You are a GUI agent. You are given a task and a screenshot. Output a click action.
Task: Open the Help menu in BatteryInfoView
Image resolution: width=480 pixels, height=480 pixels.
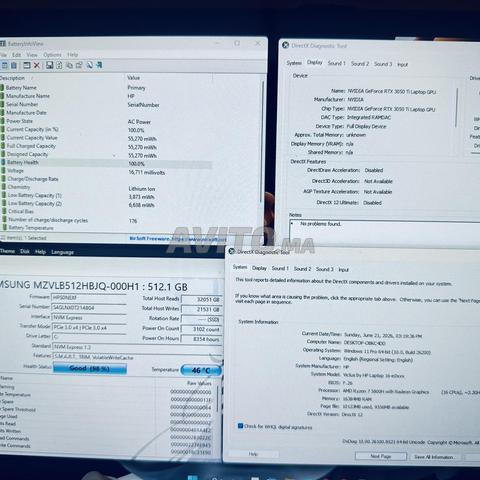tap(73, 55)
